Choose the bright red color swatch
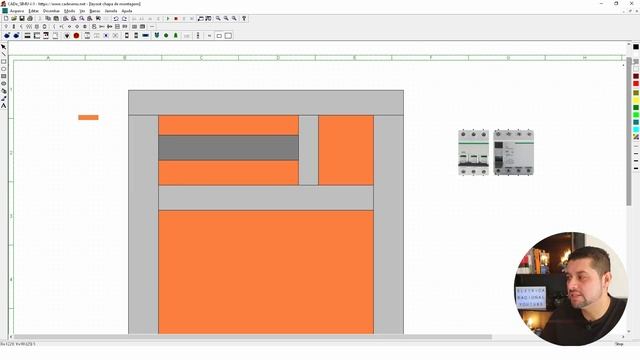Screen dimensions: 640x360 pyautogui.click(x=636, y=84)
